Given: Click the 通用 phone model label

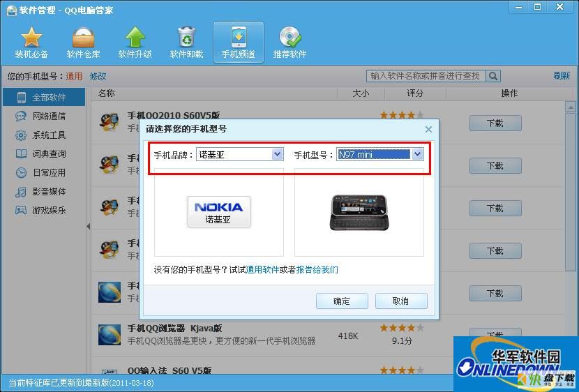Looking at the screenshot, I should click(x=74, y=77).
